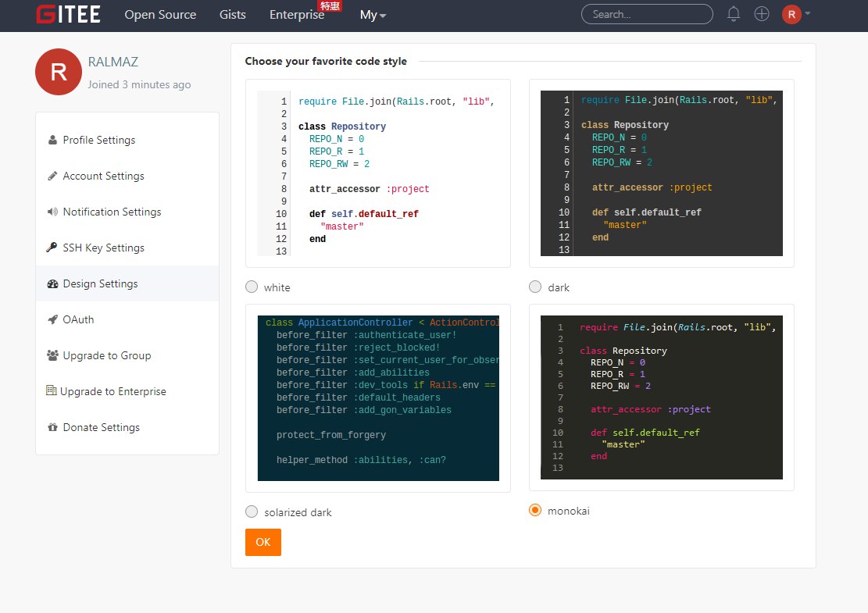Click the plus create-new icon
Image resolution: width=868 pixels, height=613 pixels.
click(x=762, y=14)
